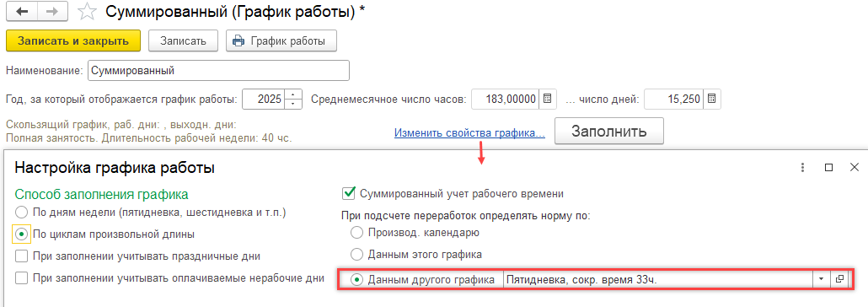Expand the other schedule dropdown list

pyautogui.click(x=822, y=280)
